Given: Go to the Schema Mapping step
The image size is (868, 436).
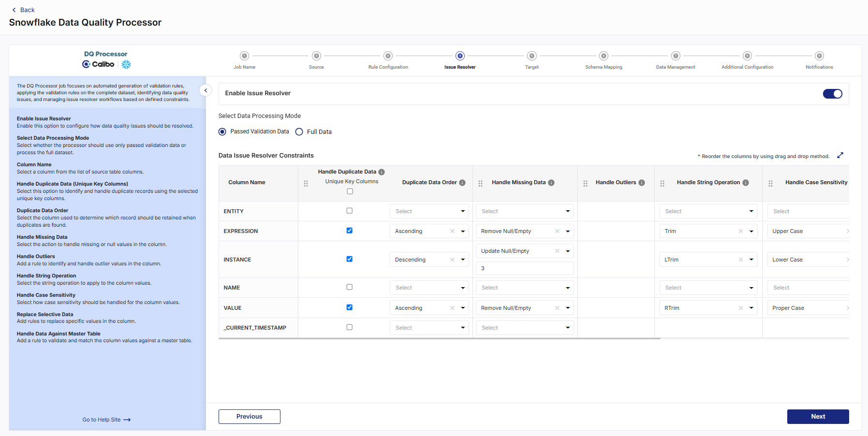Looking at the screenshot, I should (603, 60).
